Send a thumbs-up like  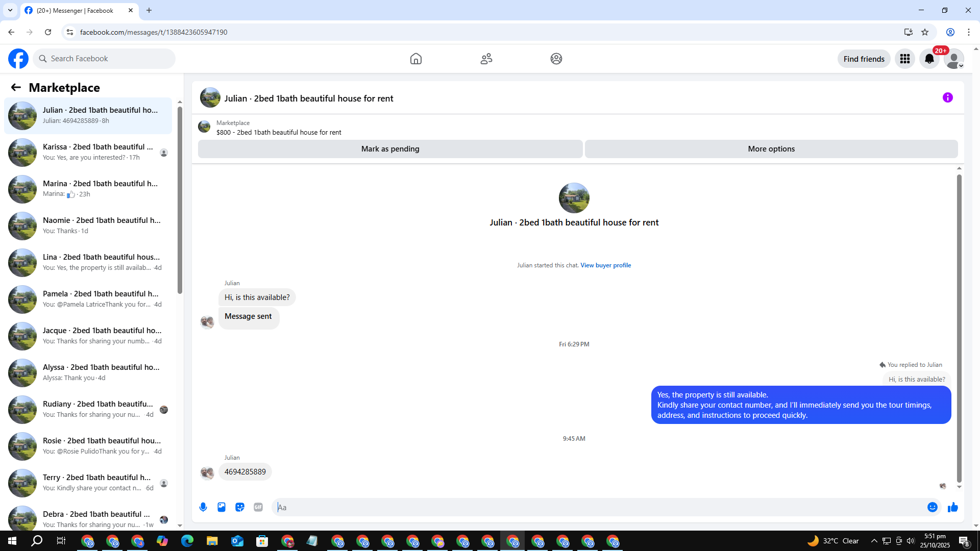click(x=952, y=507)
